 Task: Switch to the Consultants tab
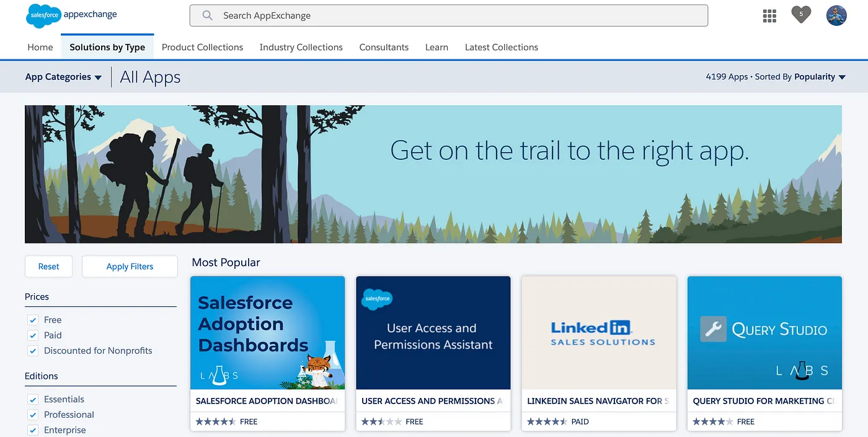384,47
